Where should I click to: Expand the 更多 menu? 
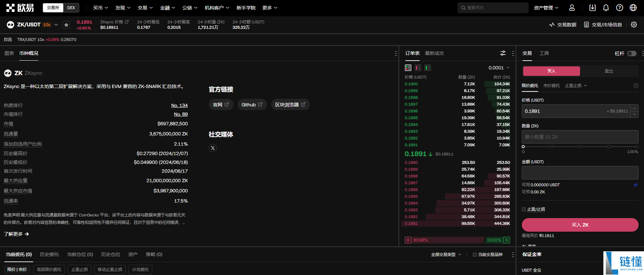pyautogui.click(x=270, y=8)
